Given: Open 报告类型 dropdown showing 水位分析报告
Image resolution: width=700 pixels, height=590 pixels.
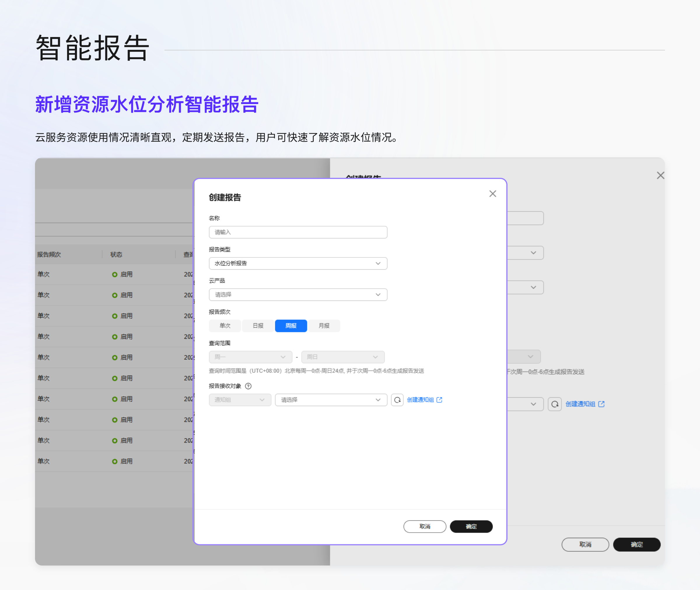Looking at the screenshot, I should [x=298, y=263].
